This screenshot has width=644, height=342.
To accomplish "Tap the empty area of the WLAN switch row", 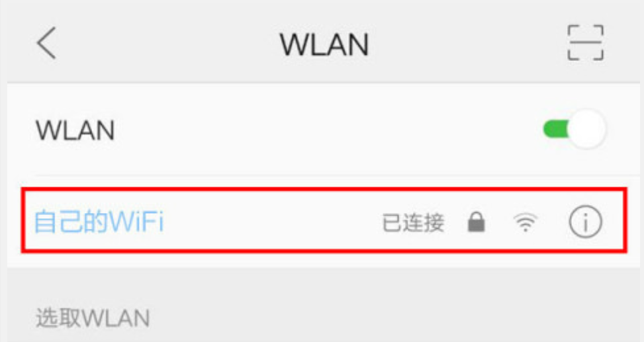I will [324, 130].
